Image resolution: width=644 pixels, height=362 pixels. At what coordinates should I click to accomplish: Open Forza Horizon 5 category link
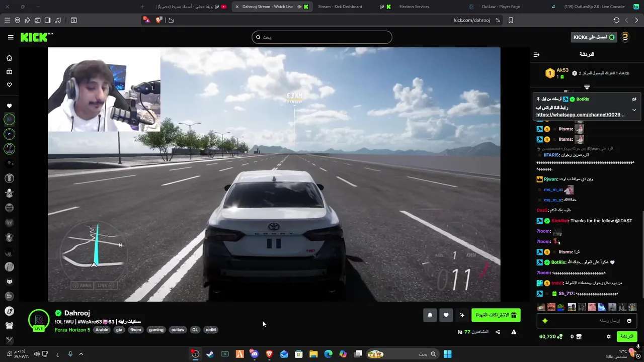pyautogui.click(x=72, y=330)
